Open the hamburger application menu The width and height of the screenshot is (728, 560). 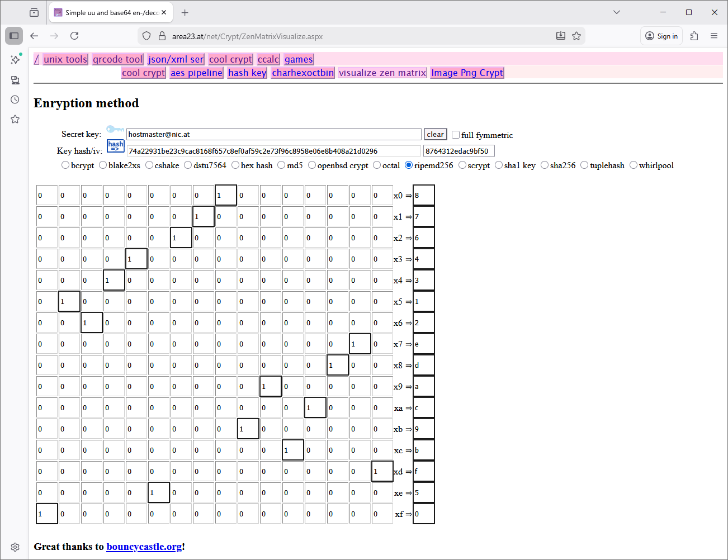point(714,36)
